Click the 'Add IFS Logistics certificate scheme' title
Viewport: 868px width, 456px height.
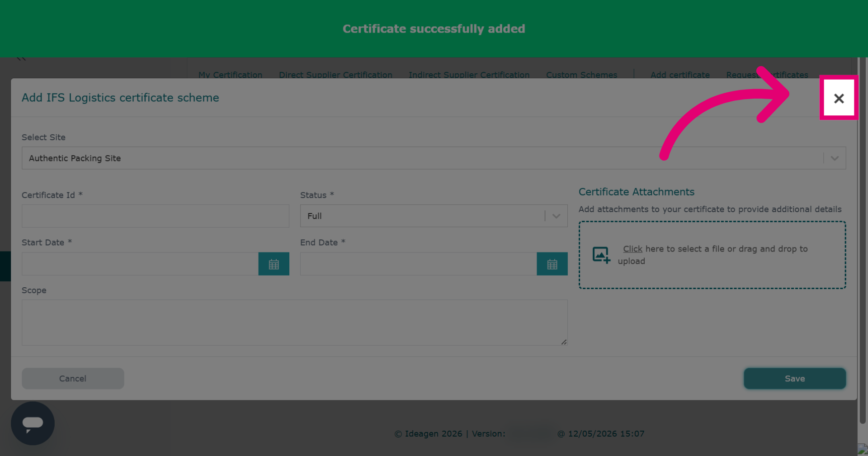(120, 98)
